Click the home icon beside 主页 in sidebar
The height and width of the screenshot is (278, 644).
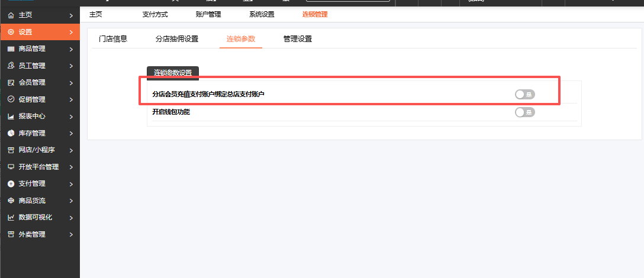[x=11, y=15]
